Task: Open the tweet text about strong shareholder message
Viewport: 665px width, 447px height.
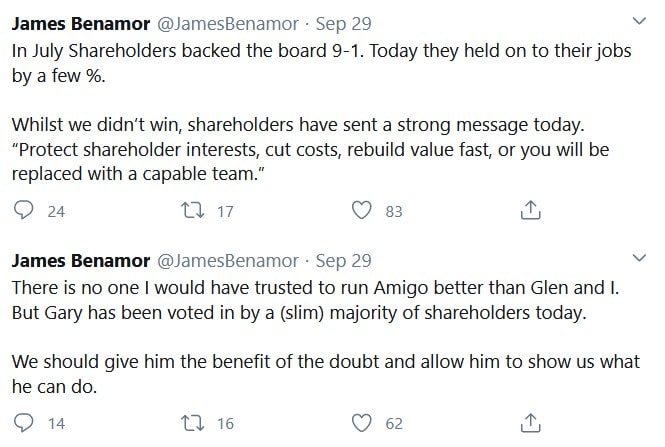Action: click(x=310, y=149)
